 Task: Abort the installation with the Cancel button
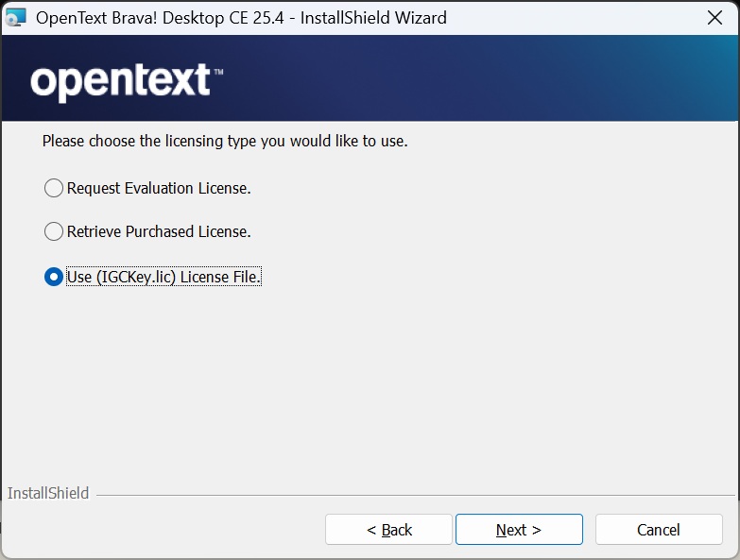click(x=659, y=530)
